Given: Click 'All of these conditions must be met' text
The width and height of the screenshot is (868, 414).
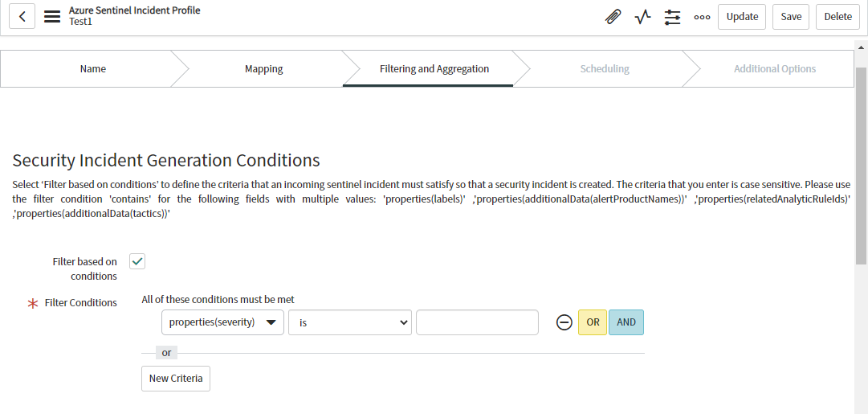Looking at the screenshot, I should click(x=218, y=299).
